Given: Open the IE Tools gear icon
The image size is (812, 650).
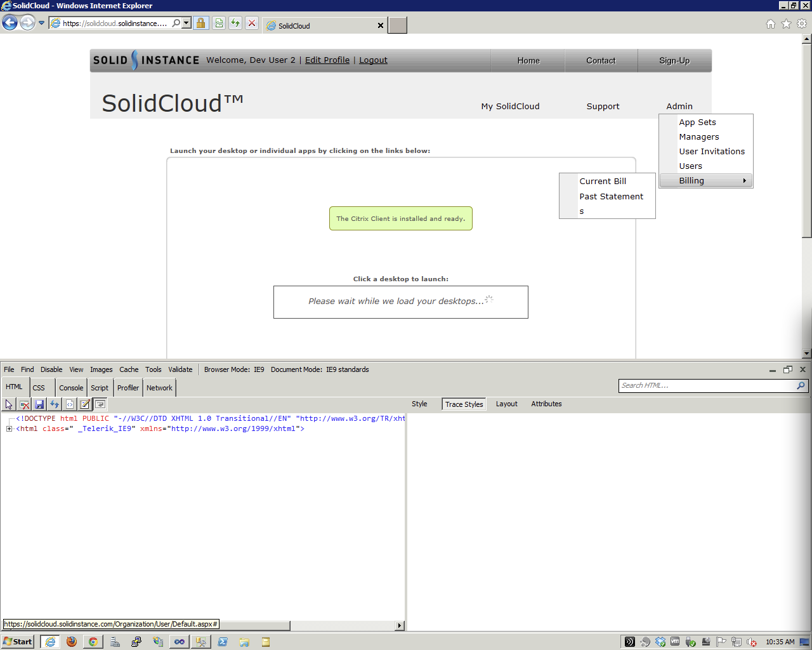Looking at the screenshot, I should pyautogui.click(x=802, y=24).
